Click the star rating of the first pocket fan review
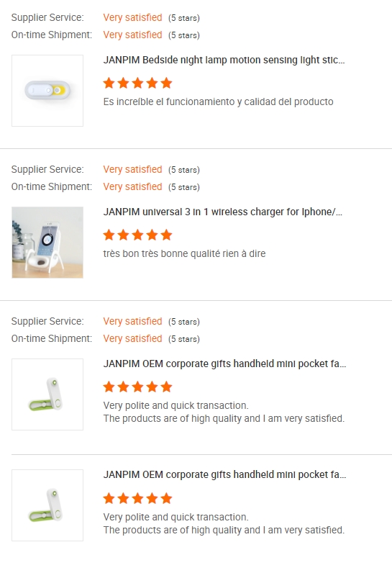The image size is (392, 573). [x=137, y=387]
